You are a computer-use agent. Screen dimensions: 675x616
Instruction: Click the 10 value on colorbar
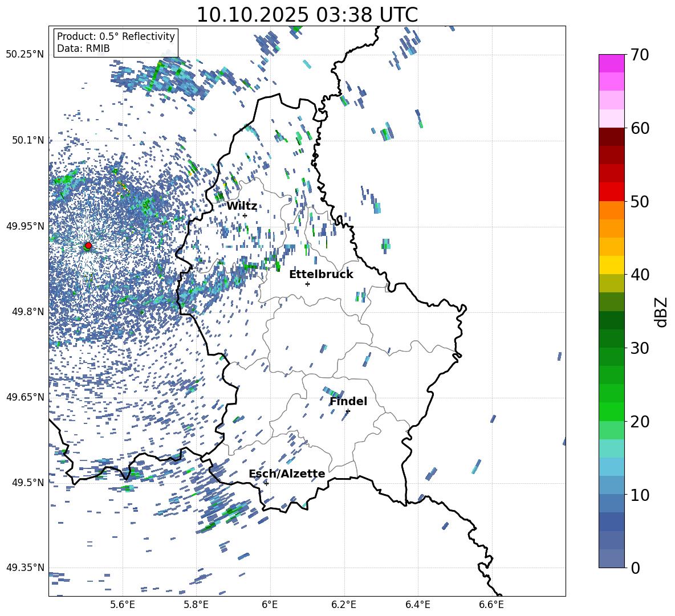pyautogui.click(x=640, y=495)
